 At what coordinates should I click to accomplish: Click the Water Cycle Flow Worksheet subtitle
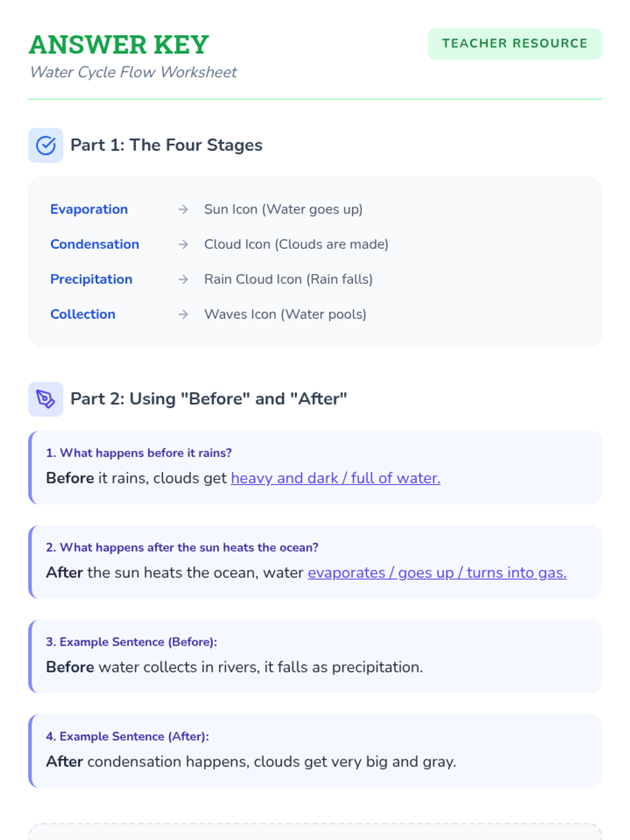point(133,72)
